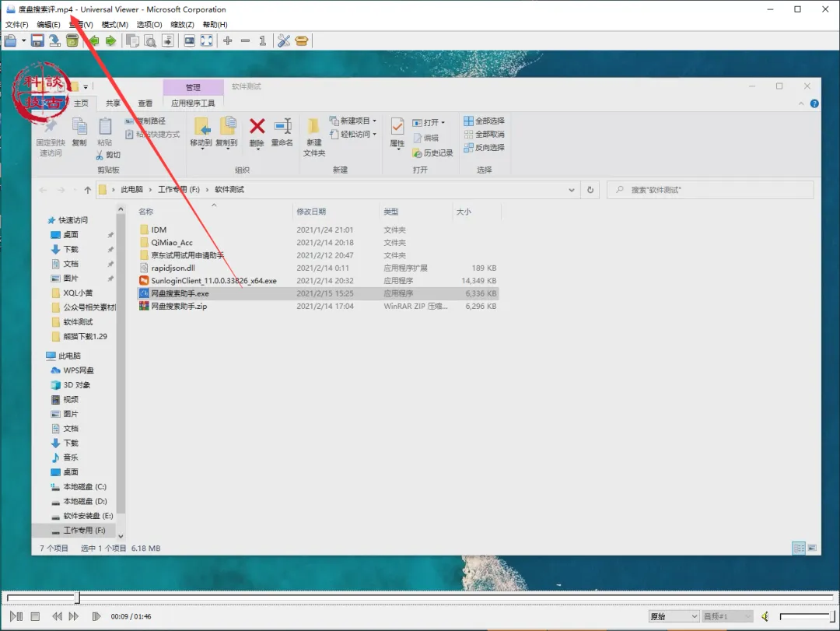Viewport: 840px width, 631px height.
Task: Click the frame step playback button
Action: (96, 616)
